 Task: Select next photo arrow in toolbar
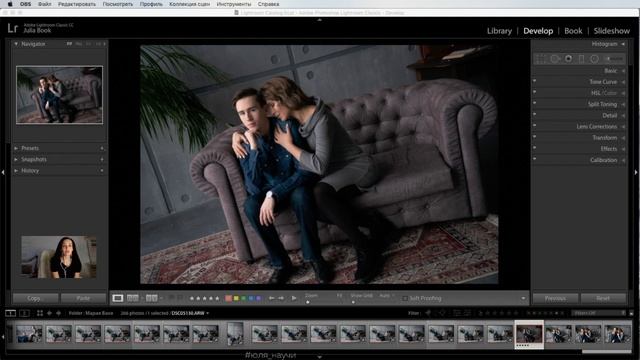pos(281,298)
